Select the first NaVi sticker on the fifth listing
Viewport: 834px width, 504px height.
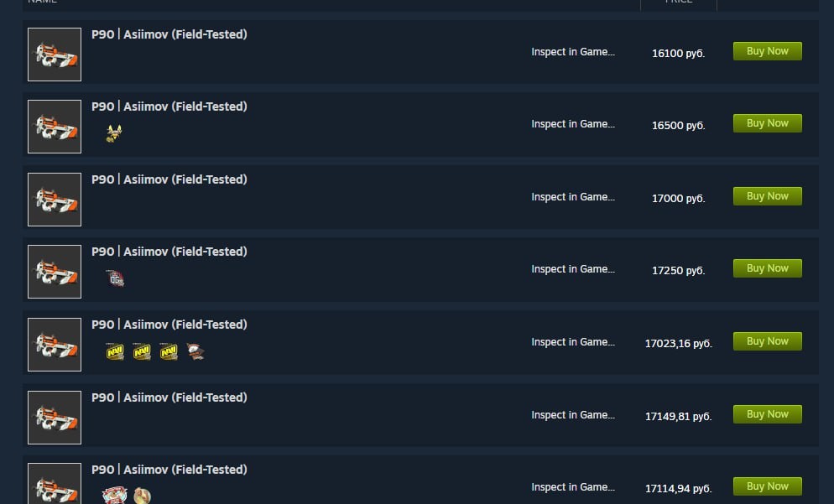pos(114,351)
